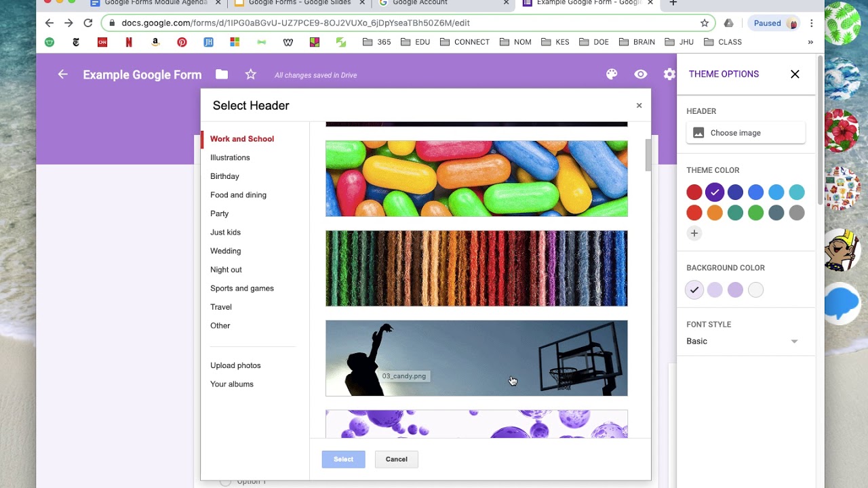Switch to the Google Forms - Google Slides tab
The image size is (868, 488).
tap(300, 3)
